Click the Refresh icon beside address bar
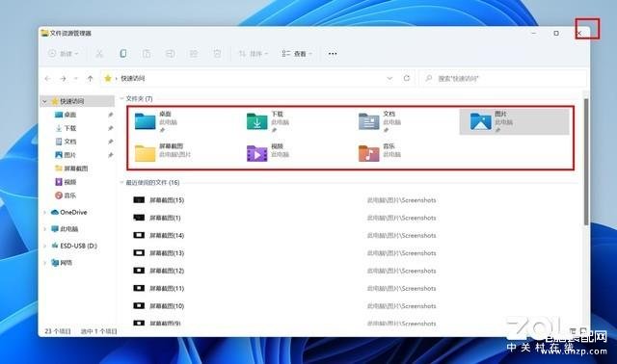617x364 pixels. [x=407, y=78]
